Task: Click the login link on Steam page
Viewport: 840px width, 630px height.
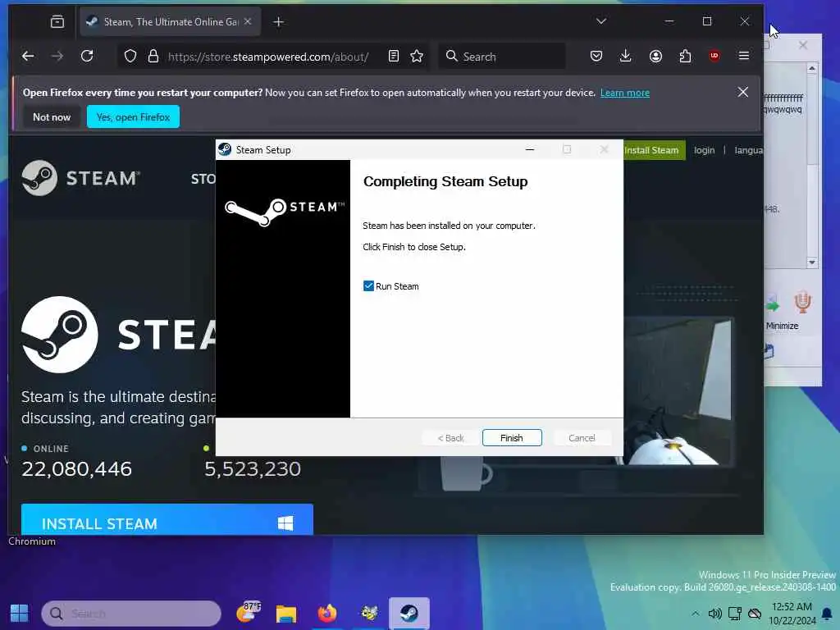Action: [x=705, y=150]
